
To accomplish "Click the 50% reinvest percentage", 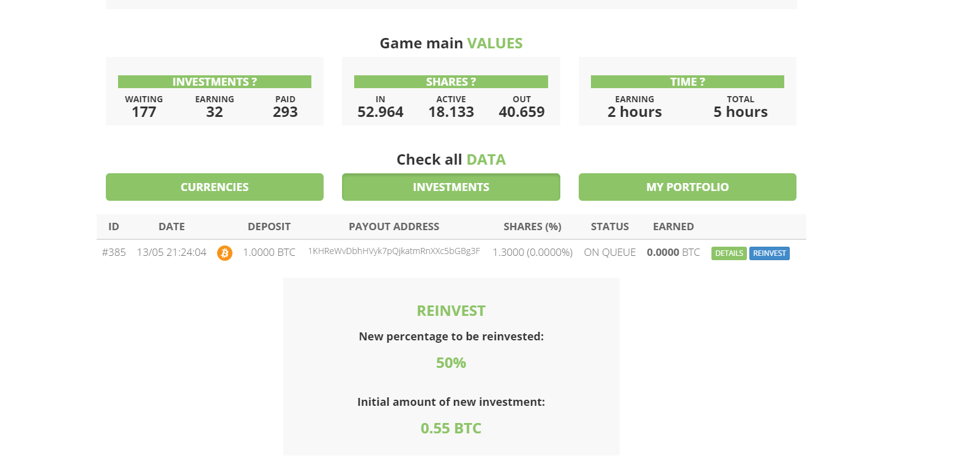I will click(x=451, y=363).
